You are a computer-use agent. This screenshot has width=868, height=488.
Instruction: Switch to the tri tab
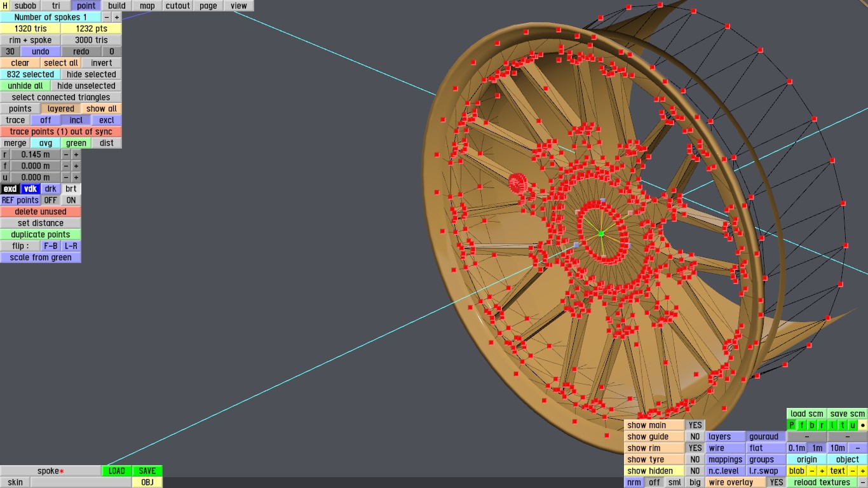pos(56,6)
